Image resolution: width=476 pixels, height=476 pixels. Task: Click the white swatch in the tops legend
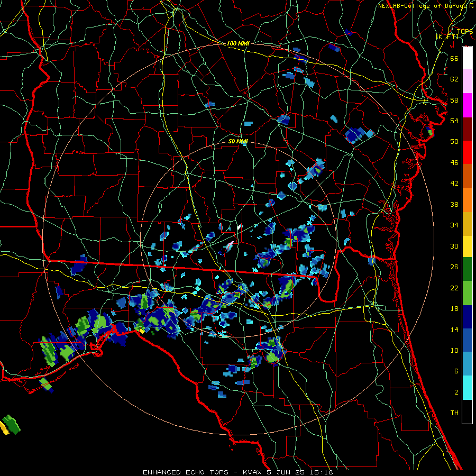point(467,58)
